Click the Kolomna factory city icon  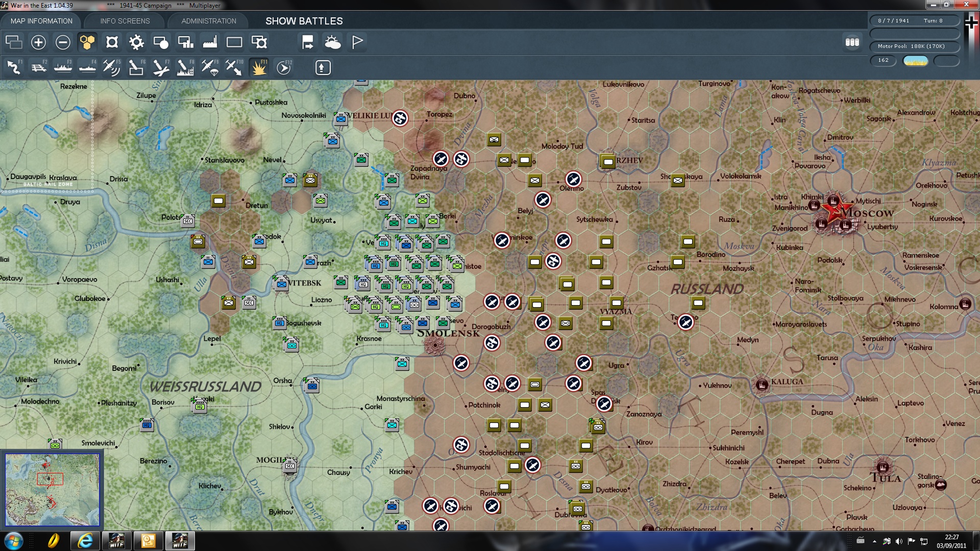965,304
